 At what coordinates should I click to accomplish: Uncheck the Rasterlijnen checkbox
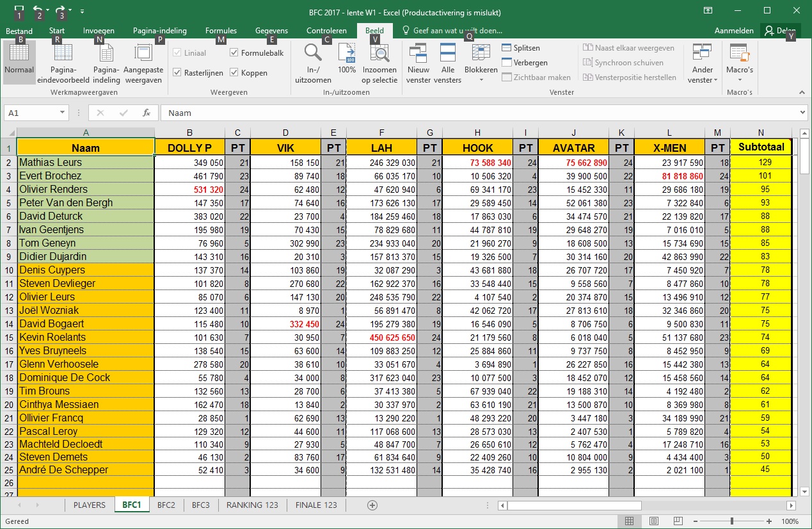177,73
